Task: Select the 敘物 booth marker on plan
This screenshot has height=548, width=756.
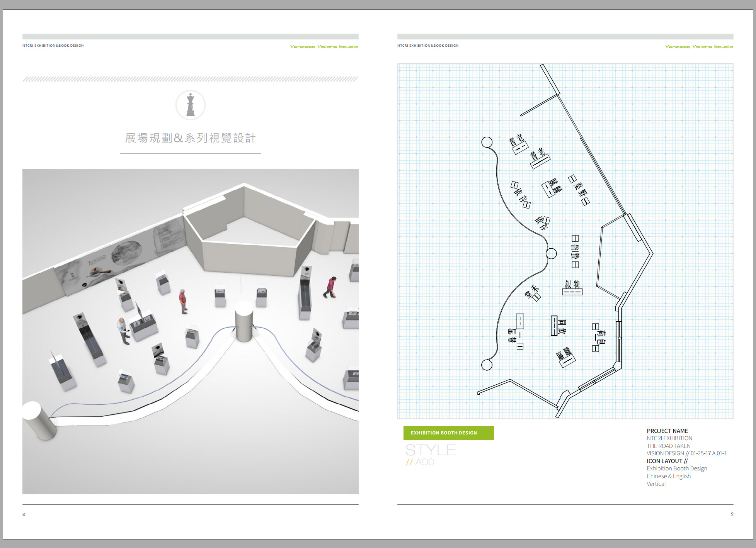Action: tap(572, 287)
